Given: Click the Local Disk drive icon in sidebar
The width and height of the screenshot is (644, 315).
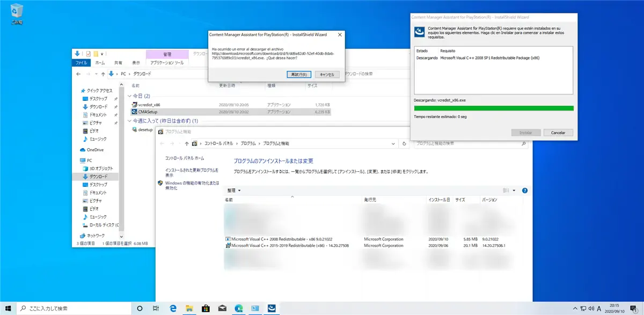Looking at the screenshot, I should point(85,224).
